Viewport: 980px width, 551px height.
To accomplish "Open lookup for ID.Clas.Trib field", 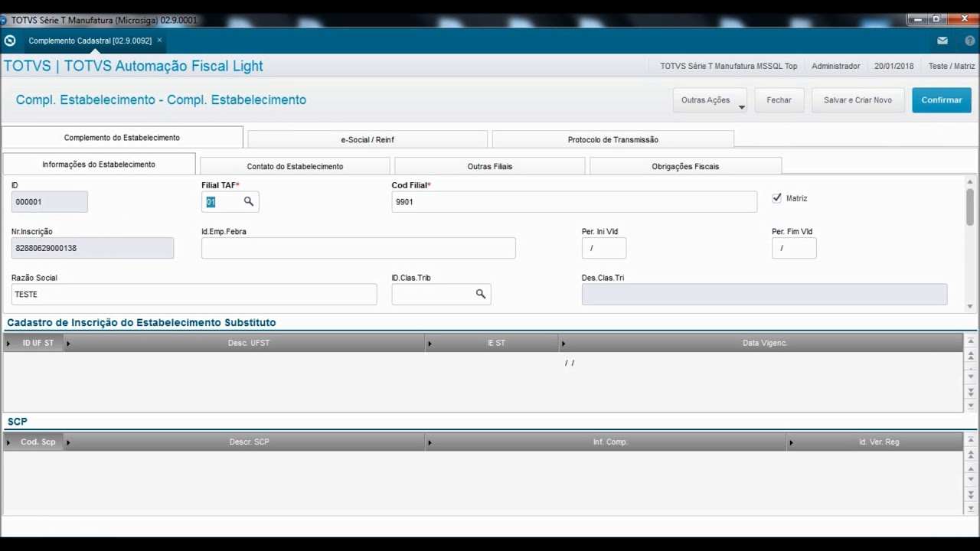I will tap(480, 294).
